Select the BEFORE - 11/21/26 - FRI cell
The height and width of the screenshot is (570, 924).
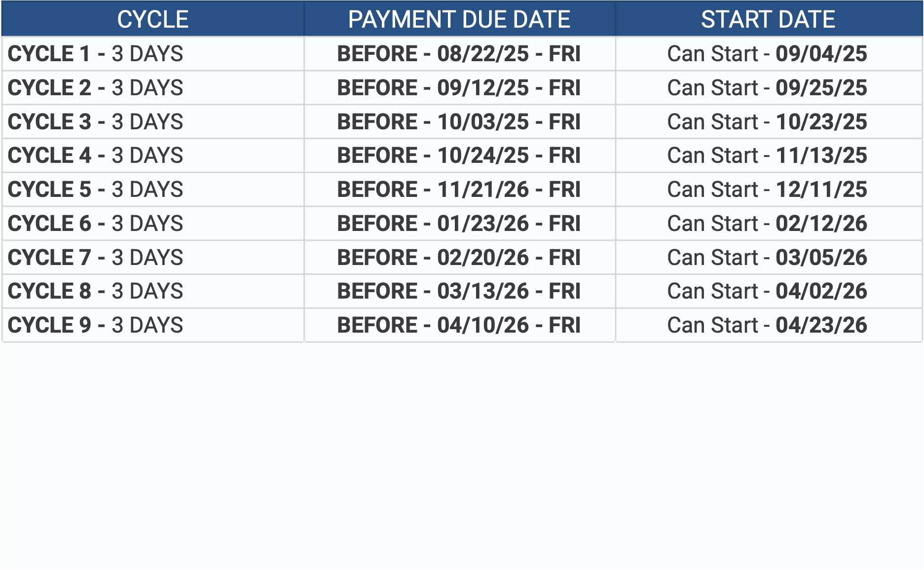459,190
